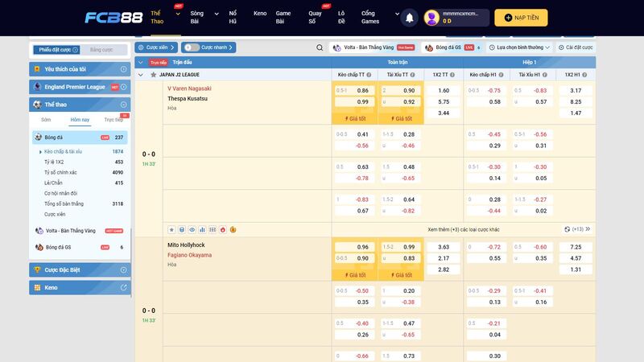Select the Sớm tab
Image resolution: width=644 pixels, height=362 pixels.
pyautogui.click(x=46, y=120)
